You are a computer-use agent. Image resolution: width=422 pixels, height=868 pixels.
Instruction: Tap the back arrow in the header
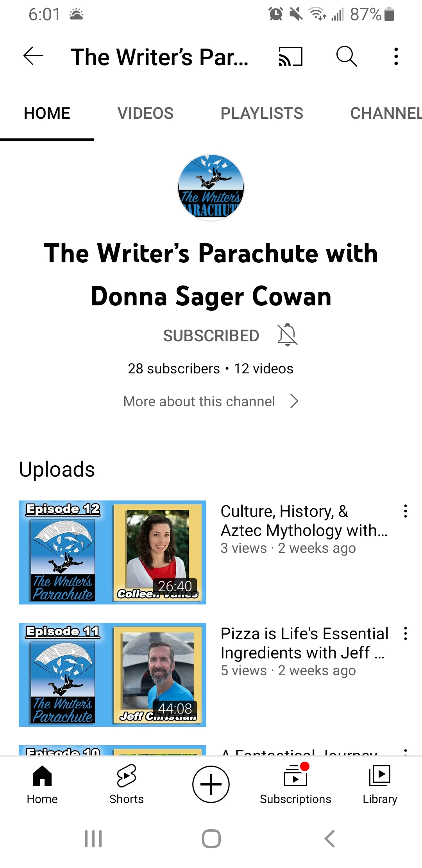(x=33, y=56)
